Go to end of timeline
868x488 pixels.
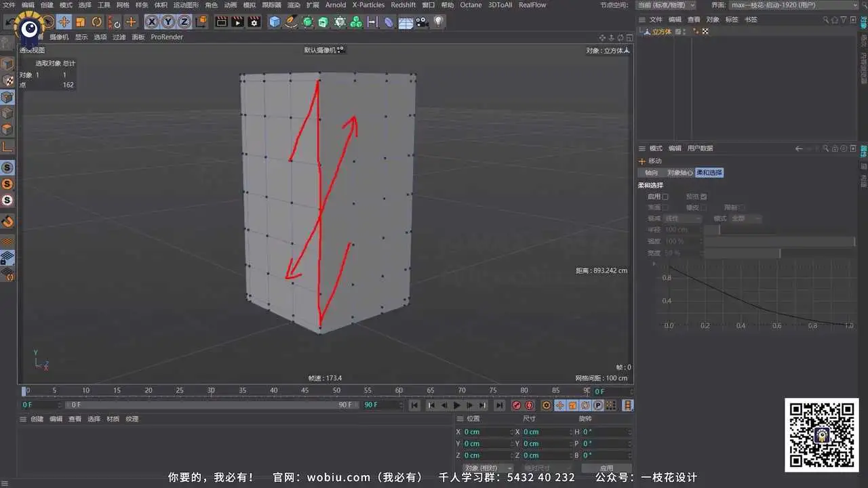tap(500, 405)
